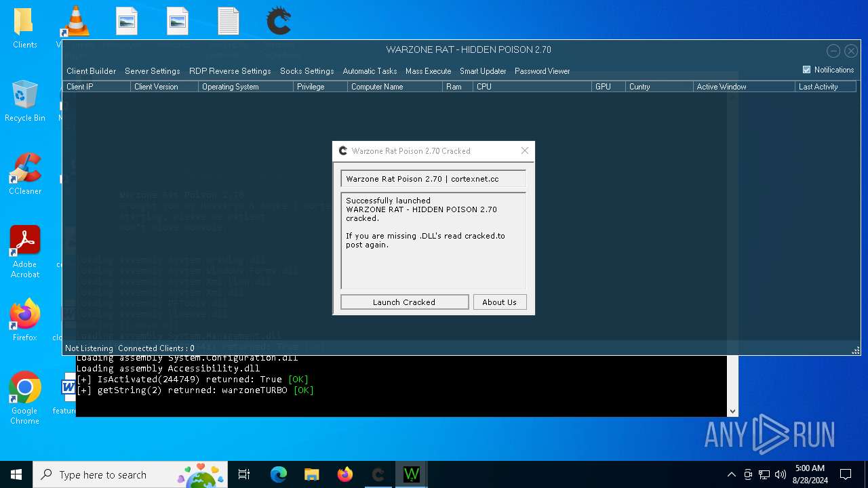Sort by Privilege column header
The width and height of the screenshot is (868, 488).
pos(321,87)
